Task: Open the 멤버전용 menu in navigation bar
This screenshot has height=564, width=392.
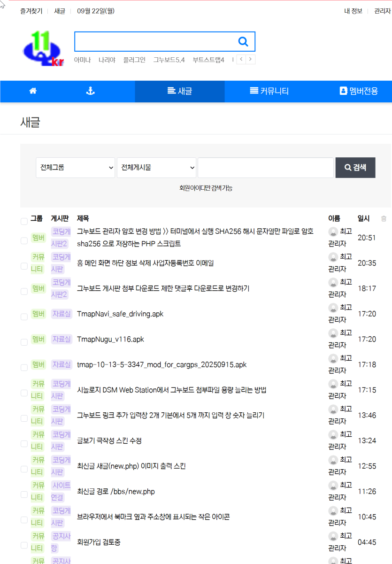Action: click(x=359, y=92)
